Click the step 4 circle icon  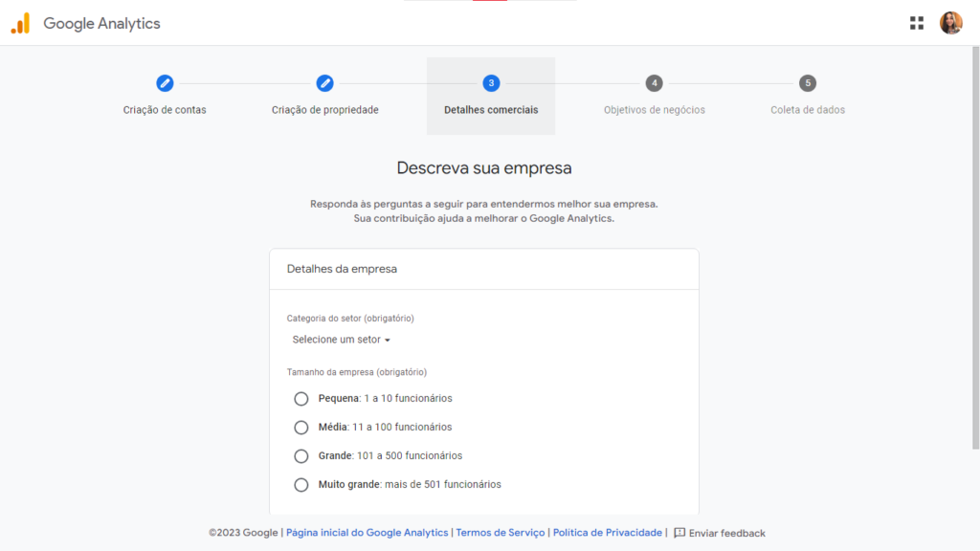click(x=655, y=83)
